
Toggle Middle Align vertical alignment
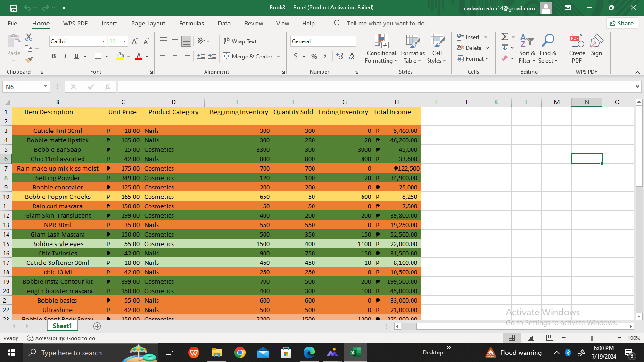(175, 41)
